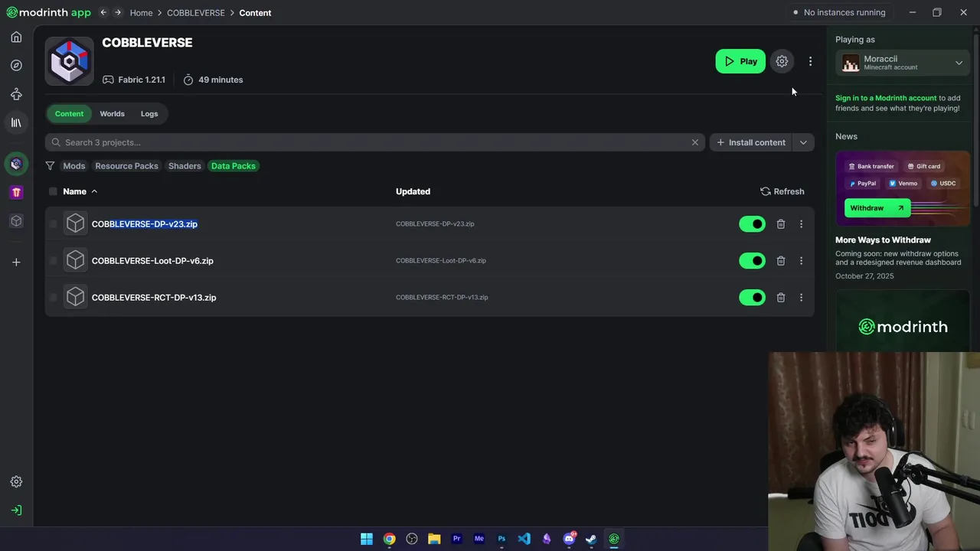Image resolution: width=980 pixels, height=551 pixels.
Task: Open more options for COBBLEVERSE-Loot-DP-v6.zip
Action: 801,261
